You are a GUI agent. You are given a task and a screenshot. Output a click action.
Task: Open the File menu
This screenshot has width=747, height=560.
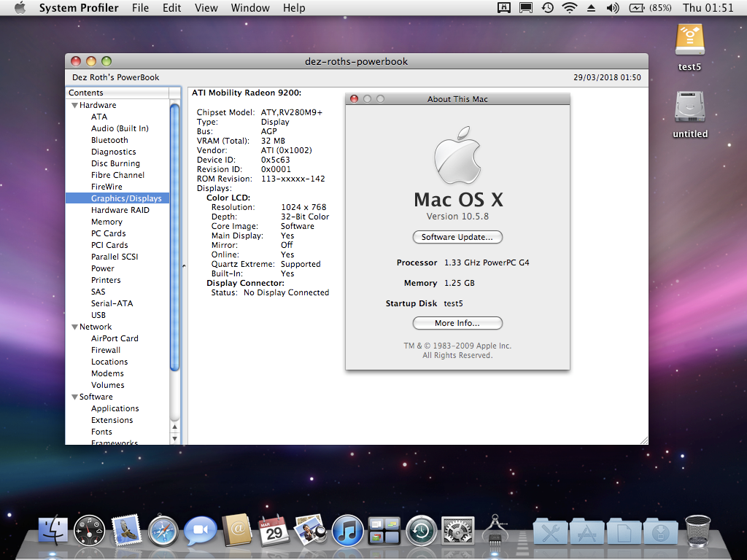point(141,8)
